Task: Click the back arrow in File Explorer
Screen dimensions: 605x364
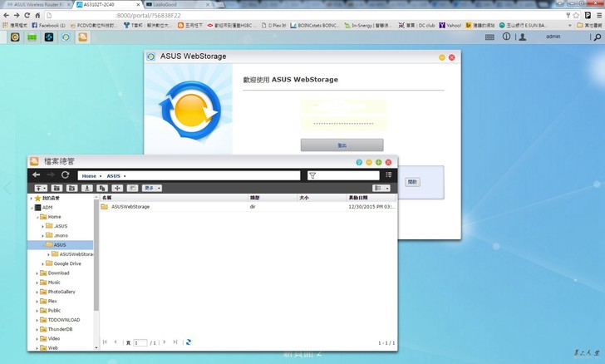Action: pyautogui.click(x=36, y=175)
